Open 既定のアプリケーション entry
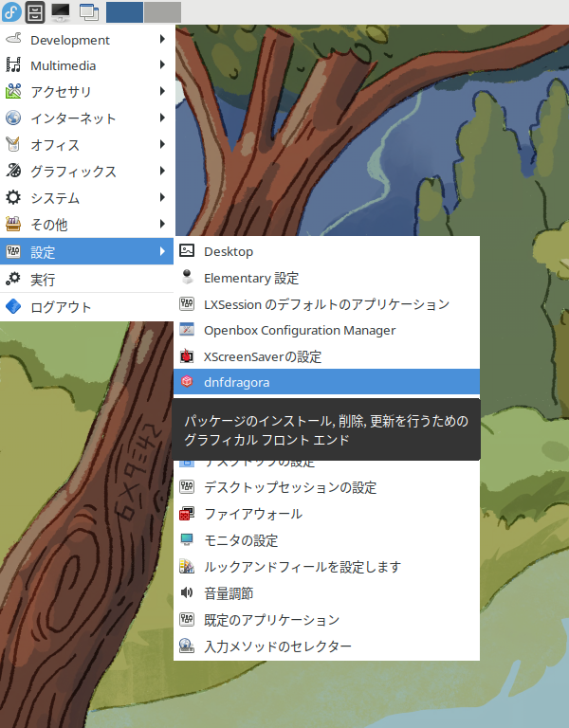The width and height of the screenshot is (569, 728). coord(326,619)
